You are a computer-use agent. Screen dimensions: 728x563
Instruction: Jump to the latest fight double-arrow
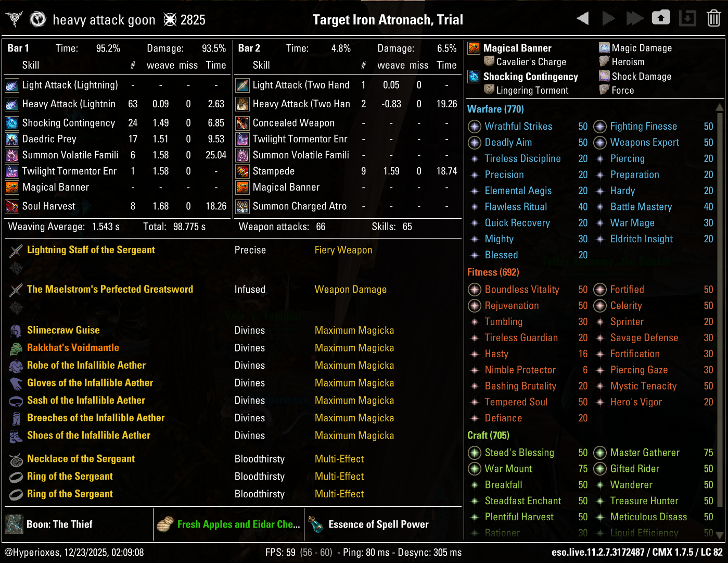[x=634, y=19]
